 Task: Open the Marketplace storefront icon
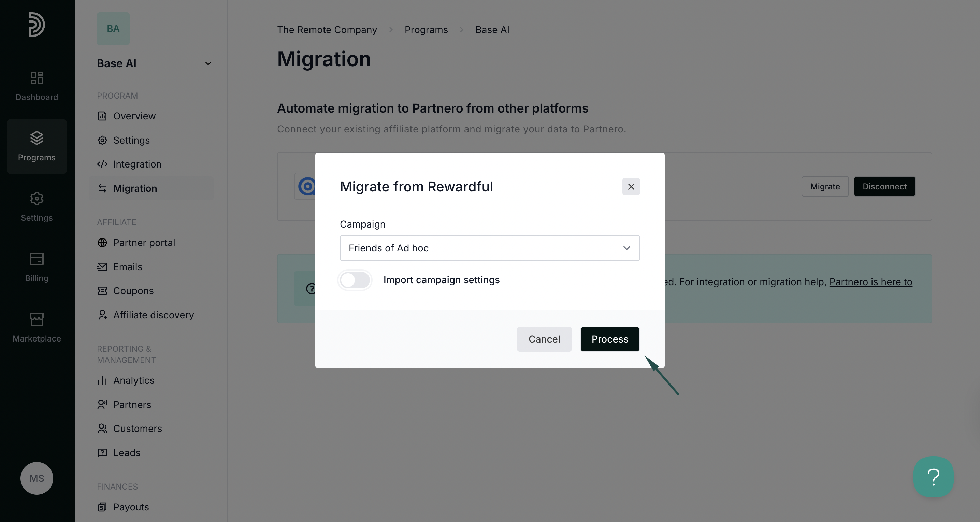click(x=37, y=319)
